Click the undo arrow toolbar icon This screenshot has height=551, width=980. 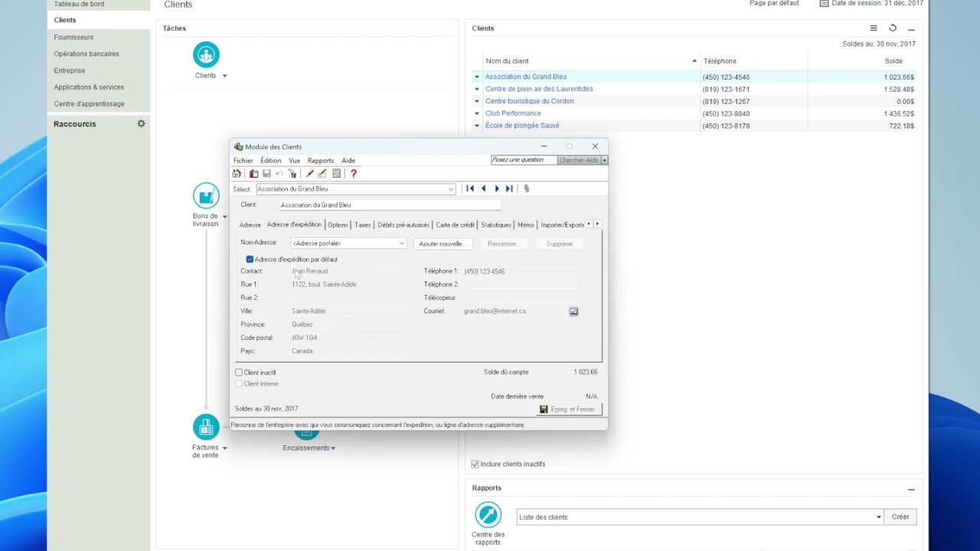point(279,174)
